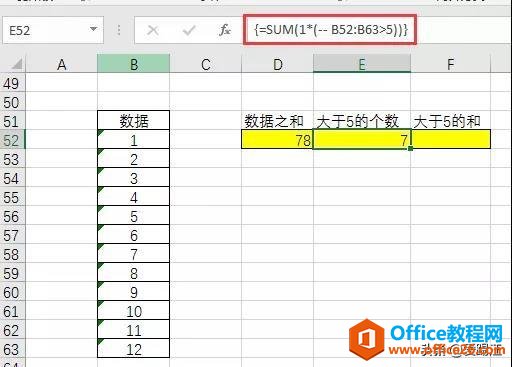
Task: Click yellow cell D52 showing 78
Action: [277, 140]
